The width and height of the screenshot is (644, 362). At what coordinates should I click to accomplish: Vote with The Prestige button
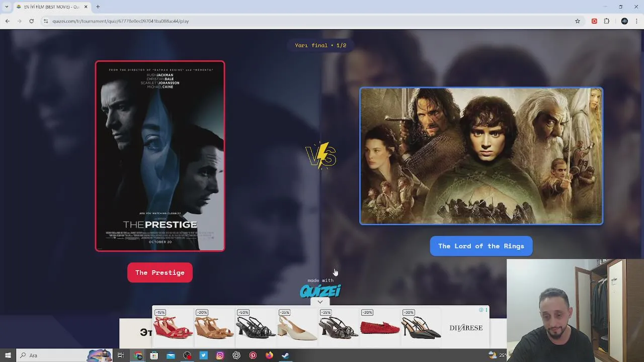coord(160,273)
